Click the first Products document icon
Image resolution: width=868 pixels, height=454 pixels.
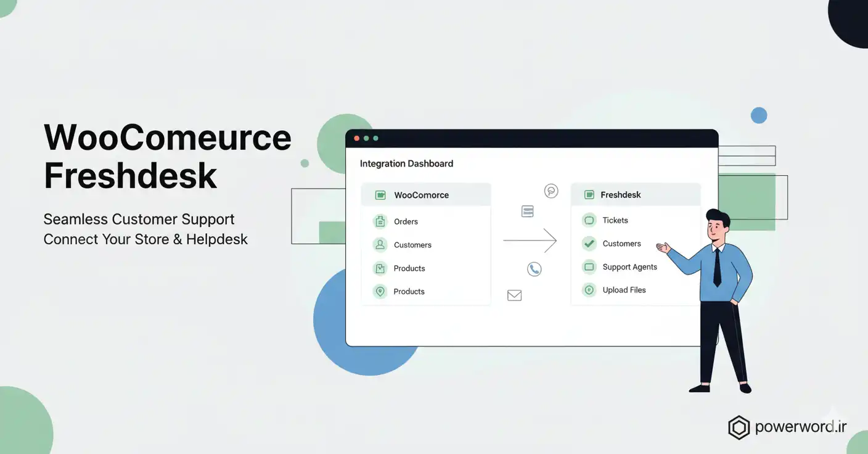pos(380,268)
